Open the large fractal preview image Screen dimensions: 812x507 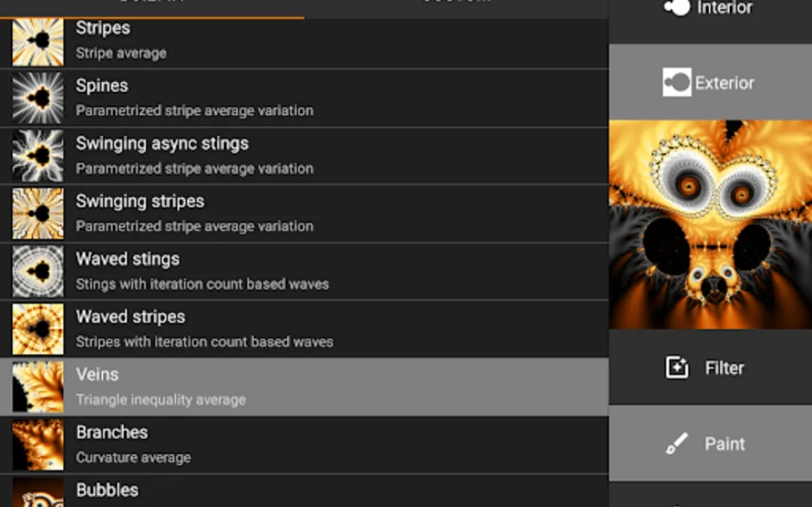click(710, 224)
